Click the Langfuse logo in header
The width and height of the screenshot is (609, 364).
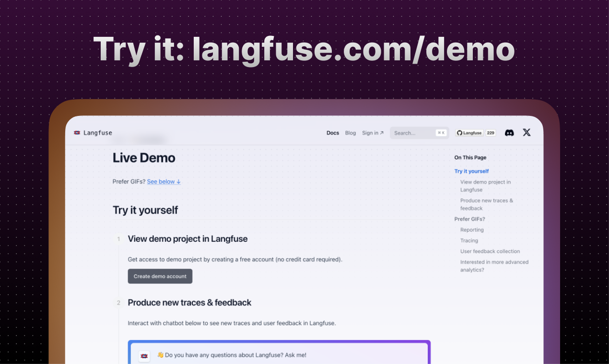point(93,133)
